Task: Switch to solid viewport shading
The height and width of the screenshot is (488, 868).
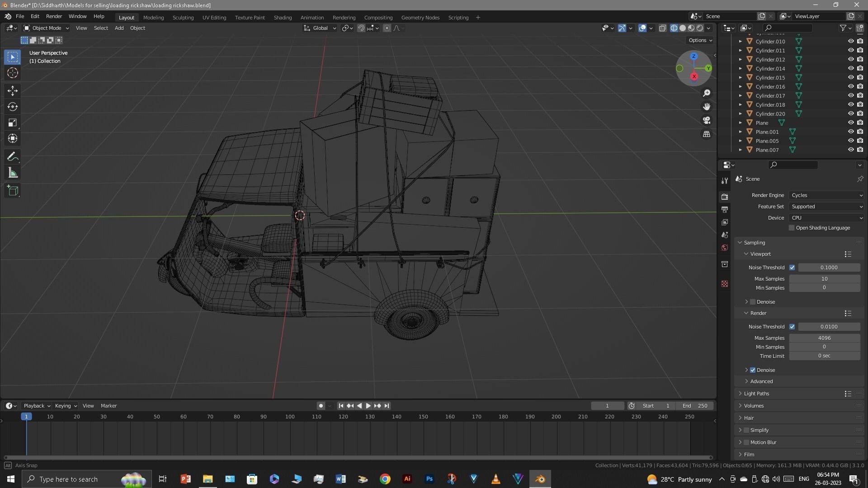Action: coord(683,28)
